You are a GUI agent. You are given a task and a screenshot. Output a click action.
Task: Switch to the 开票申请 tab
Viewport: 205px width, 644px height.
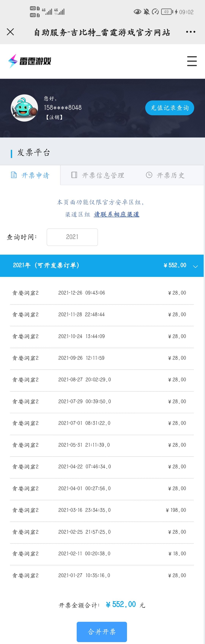pos(30,175)
